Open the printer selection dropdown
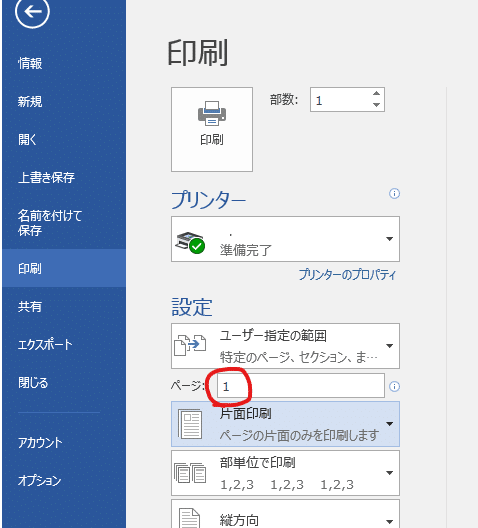 (x=285, y=239)
